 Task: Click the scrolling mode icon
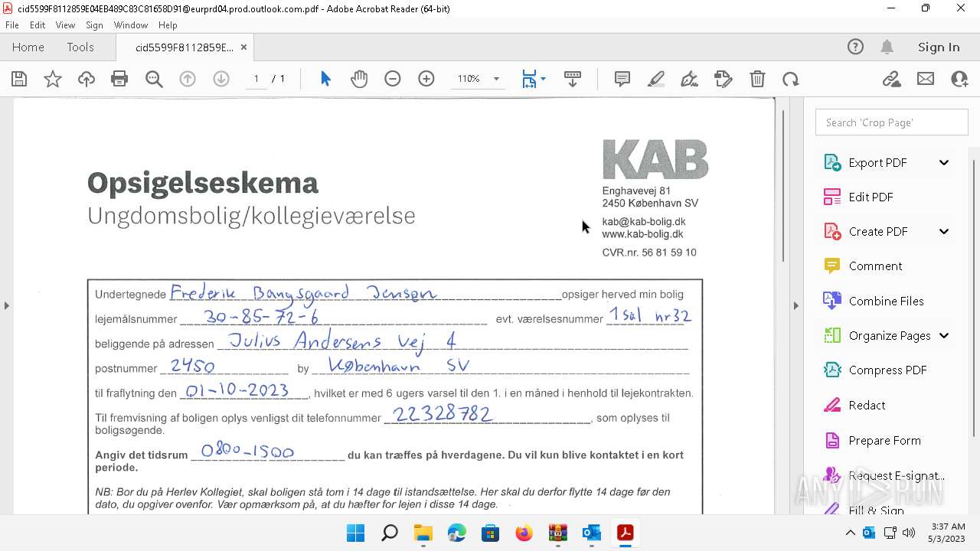coord(573,79)
